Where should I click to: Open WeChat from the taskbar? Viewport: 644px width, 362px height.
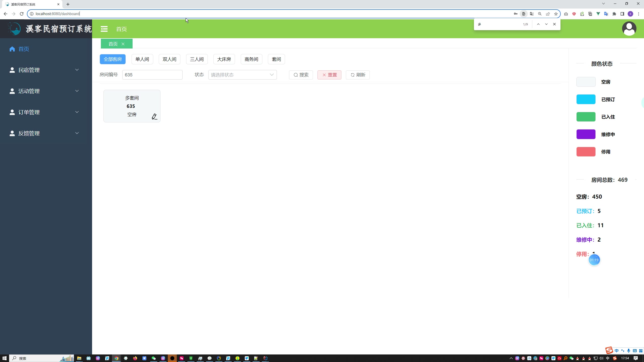154,358
